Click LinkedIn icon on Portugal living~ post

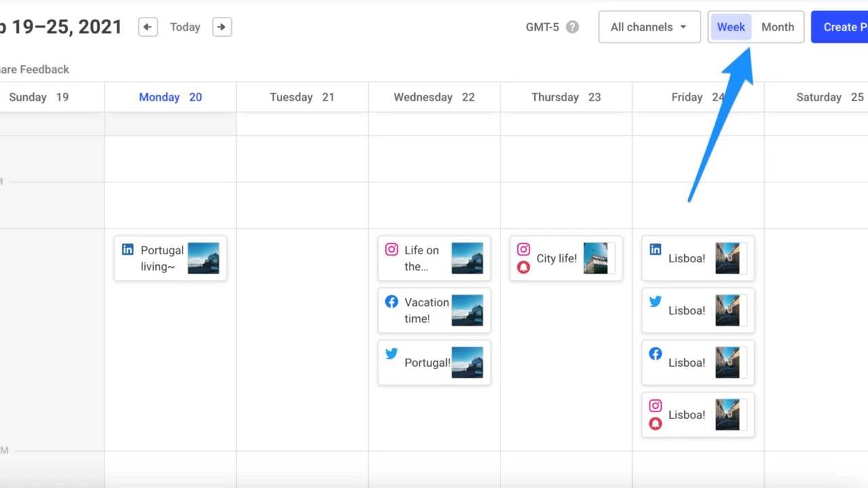pos(127,249)
